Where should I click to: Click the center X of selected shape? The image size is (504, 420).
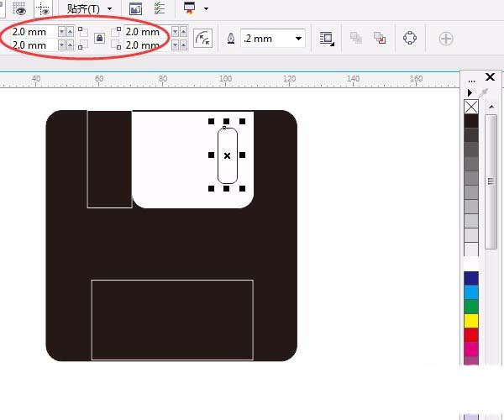coord(227,155)
